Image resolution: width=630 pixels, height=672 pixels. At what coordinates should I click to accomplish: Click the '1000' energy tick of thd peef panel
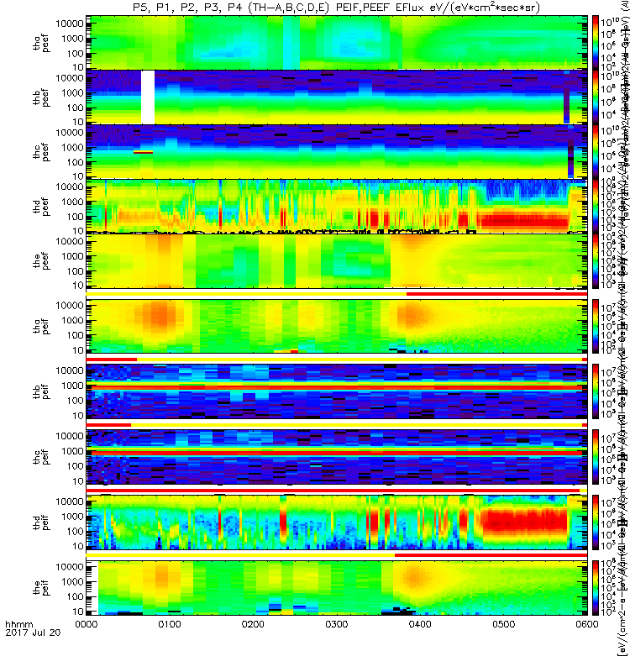[x=72, y=202]
